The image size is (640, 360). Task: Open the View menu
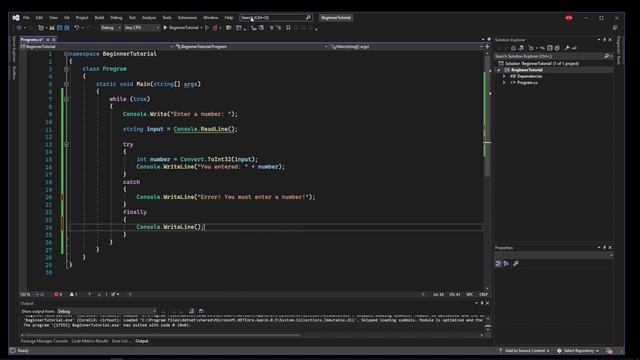point(53,18)
